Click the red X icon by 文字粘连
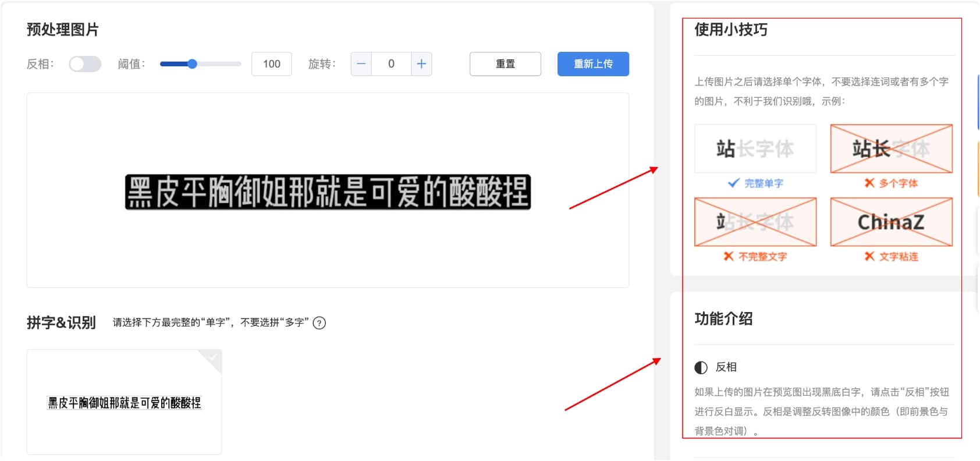 pos(869,256)
